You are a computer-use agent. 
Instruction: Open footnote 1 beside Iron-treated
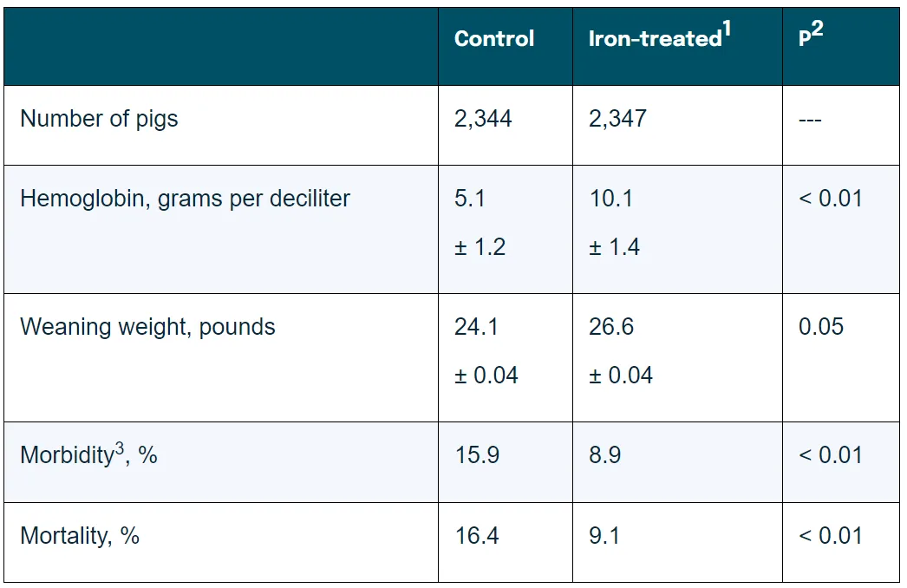click(x=727, y=31)
